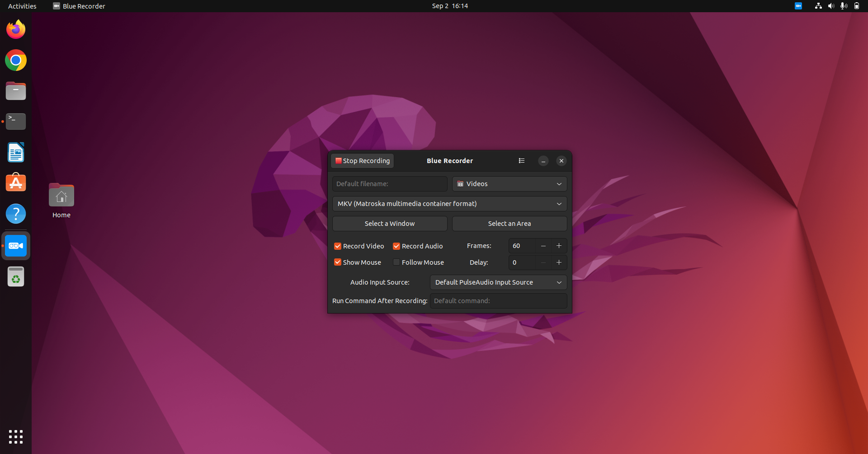Show all applications from the dock grid
Screen dimensions: 868x454
pyautogui.click(x=15, y=436)
